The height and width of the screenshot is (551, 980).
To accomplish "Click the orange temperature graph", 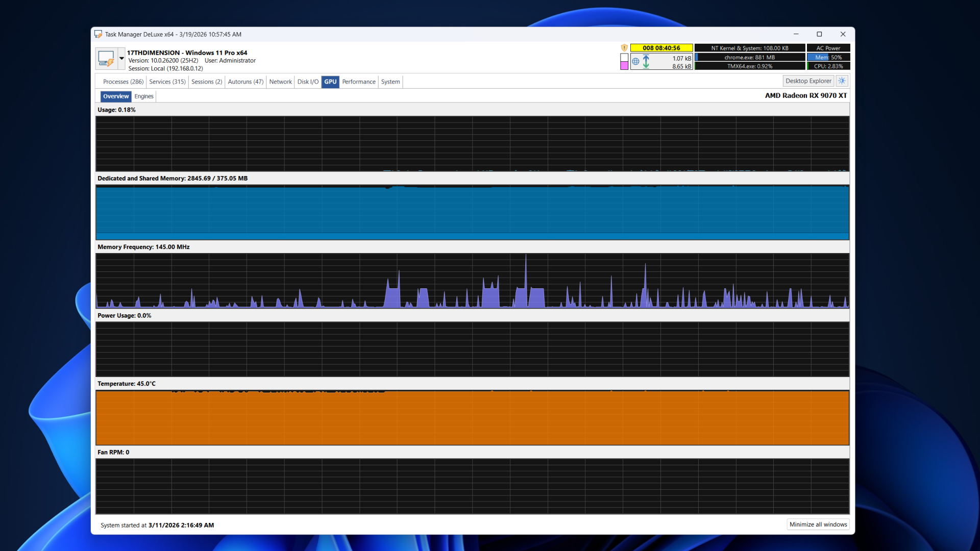I will [472, 418].
